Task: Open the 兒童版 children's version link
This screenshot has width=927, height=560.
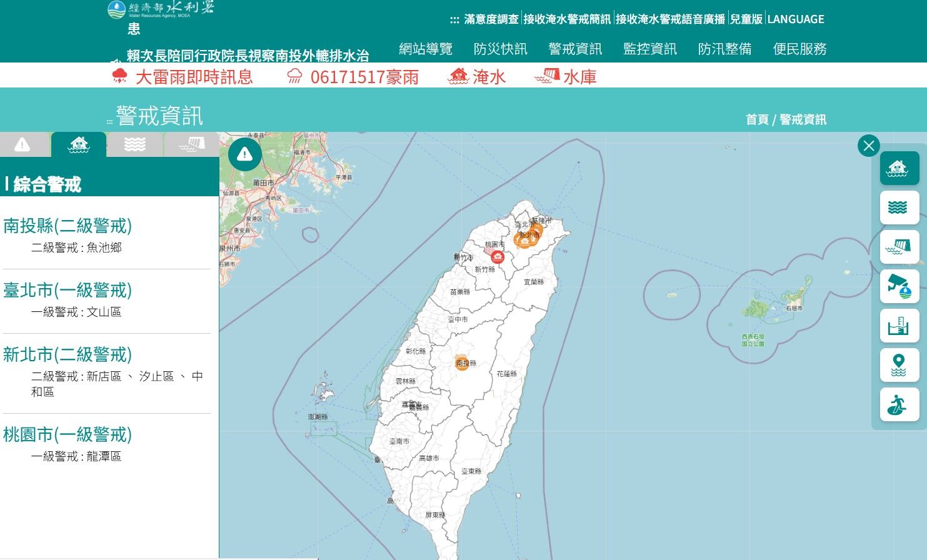Action: pos(747,19)
